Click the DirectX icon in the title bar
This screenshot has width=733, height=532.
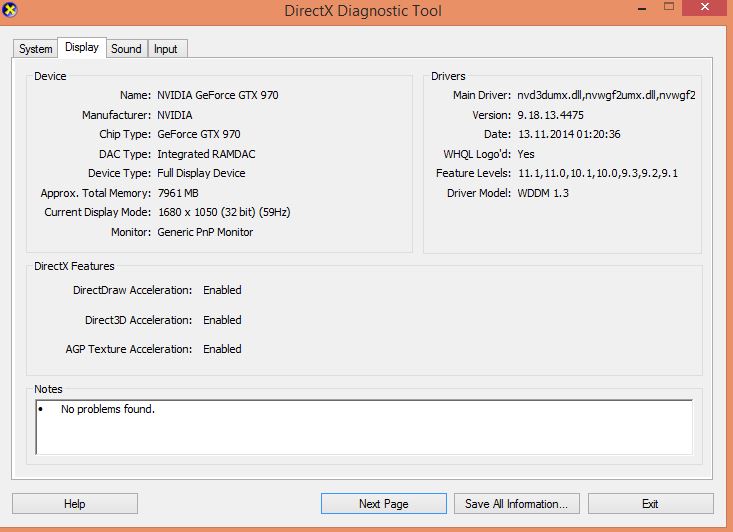click(x=9, y=10)
